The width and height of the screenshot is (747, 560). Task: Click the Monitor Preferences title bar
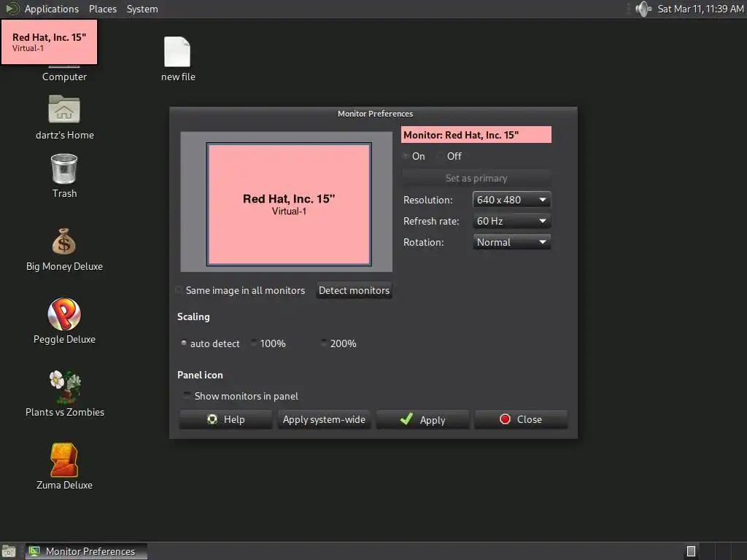pyautogui.click(x=374, y=114)
